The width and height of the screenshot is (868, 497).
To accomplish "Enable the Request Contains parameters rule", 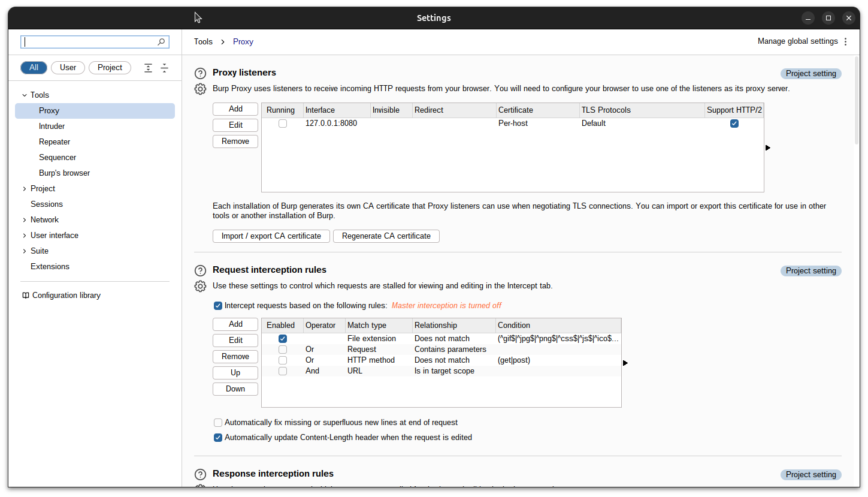I will click(283, 350).
